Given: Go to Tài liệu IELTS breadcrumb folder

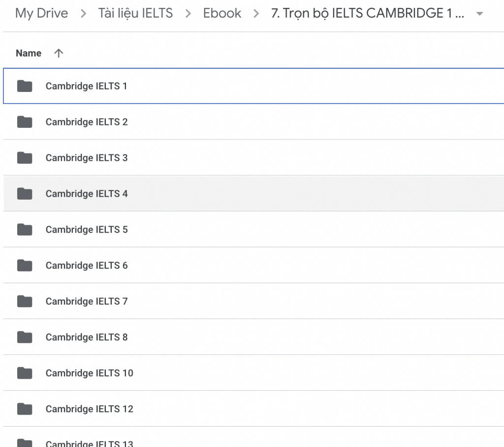Looking at the screenshot, I should [x=135, y=13].
